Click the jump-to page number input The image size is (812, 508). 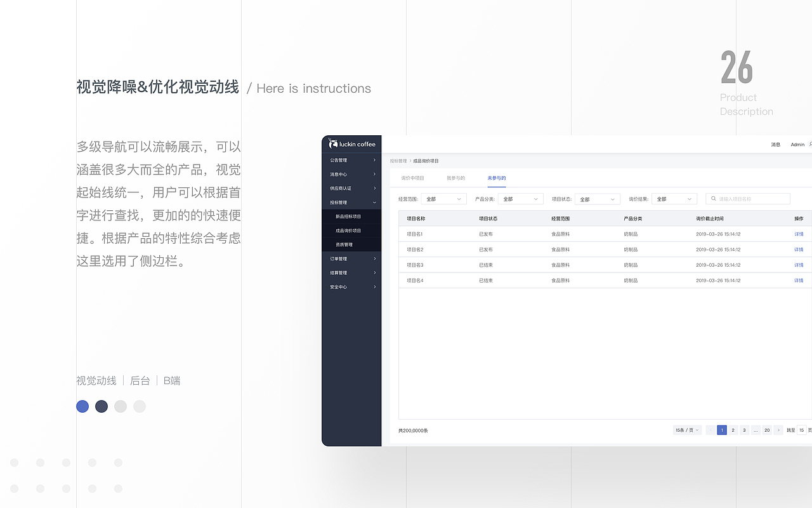coord(802,430)
